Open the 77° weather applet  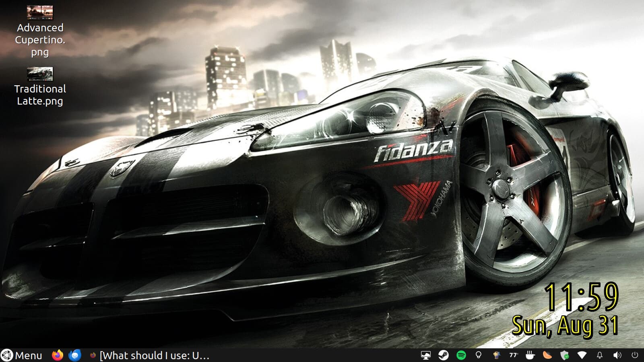click(x=514, y=355)
